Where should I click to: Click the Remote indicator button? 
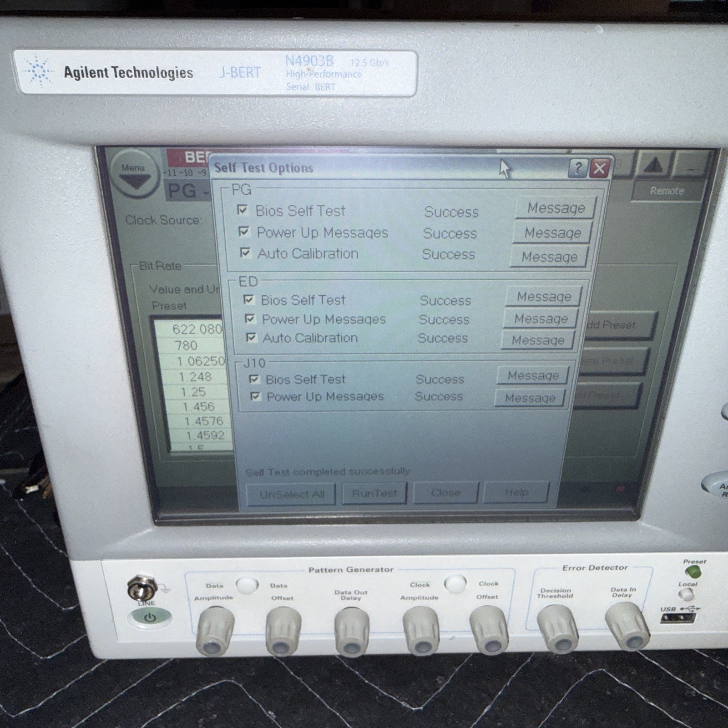667,191
